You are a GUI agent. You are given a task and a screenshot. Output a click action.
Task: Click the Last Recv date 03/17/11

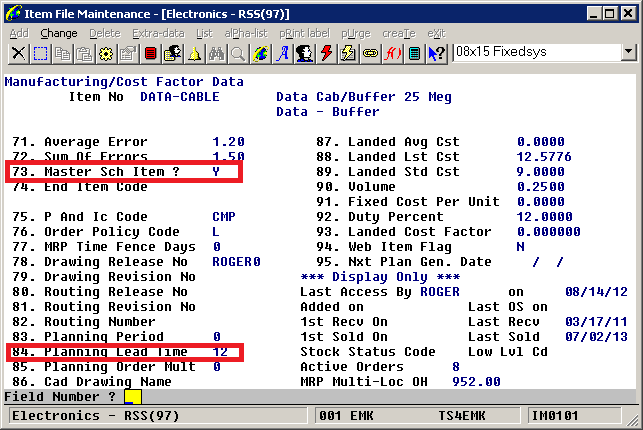(x=596, y=322)
